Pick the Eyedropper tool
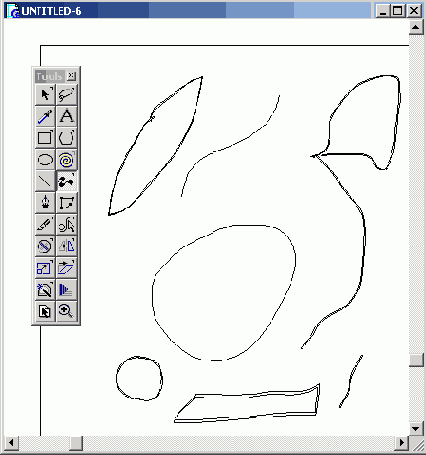Image resolution: width=426 pixels, height=455 pixels. [45, 116]
